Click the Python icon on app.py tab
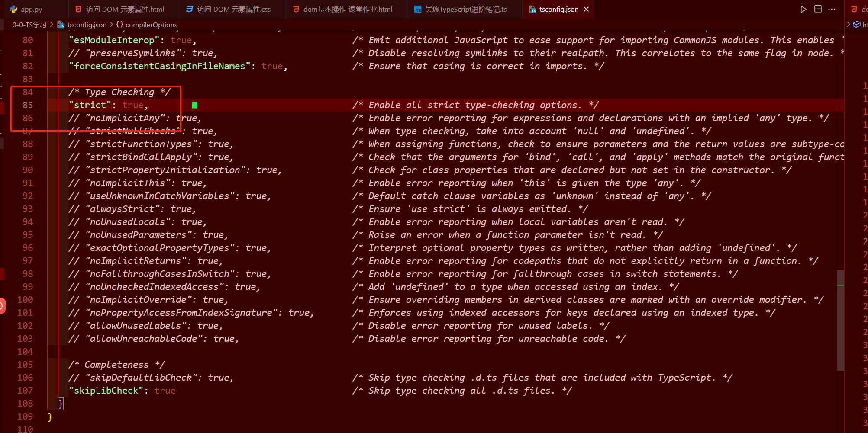 [13, 9]
